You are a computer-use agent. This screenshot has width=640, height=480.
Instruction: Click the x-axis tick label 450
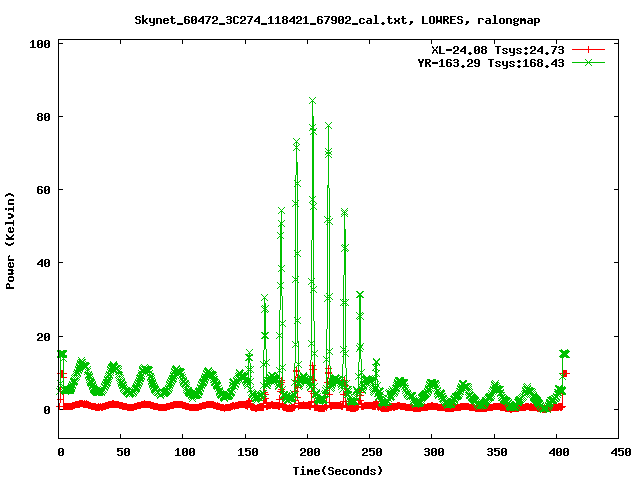coord(620,452)
